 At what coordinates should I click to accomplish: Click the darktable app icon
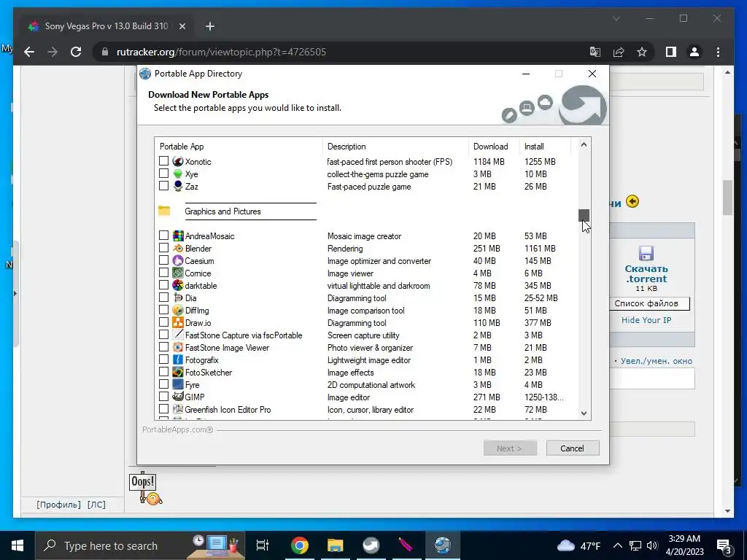coord(178,285)
